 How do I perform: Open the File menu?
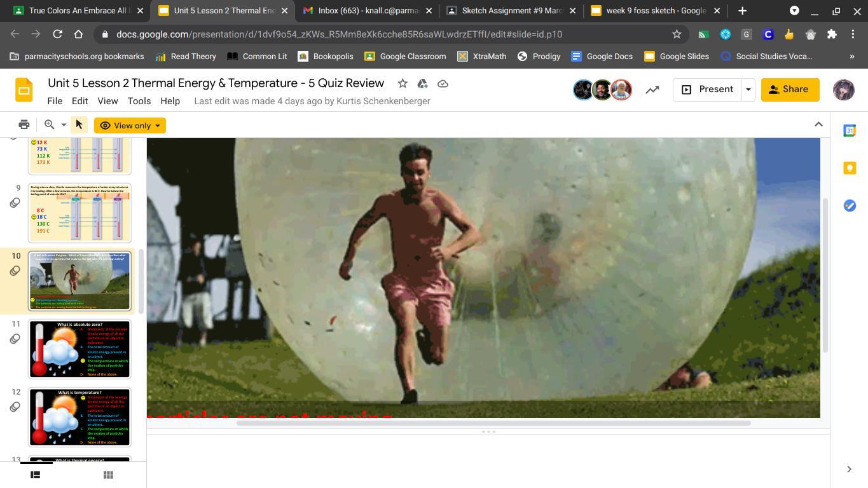pos(55,101)
